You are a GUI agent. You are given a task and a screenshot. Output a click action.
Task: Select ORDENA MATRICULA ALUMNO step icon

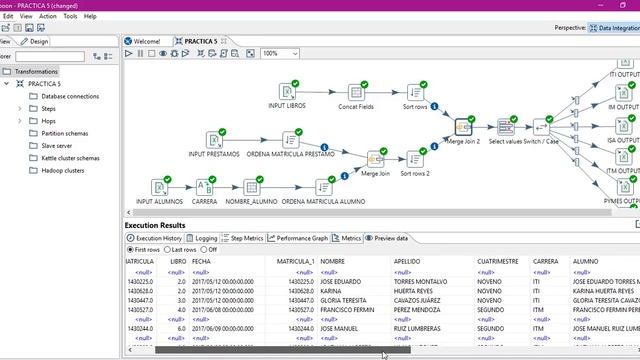(324, 187)
